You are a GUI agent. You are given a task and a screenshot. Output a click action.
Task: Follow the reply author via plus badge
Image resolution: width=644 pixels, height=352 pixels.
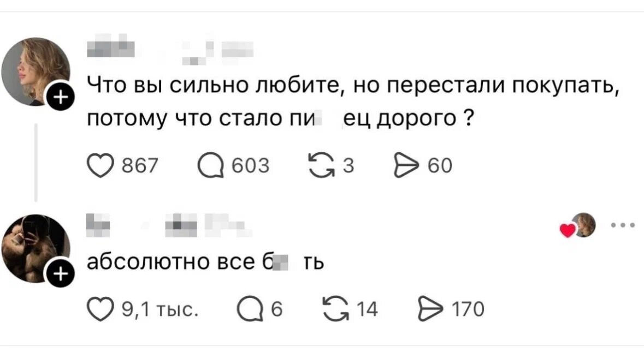[x=61, y=275]
